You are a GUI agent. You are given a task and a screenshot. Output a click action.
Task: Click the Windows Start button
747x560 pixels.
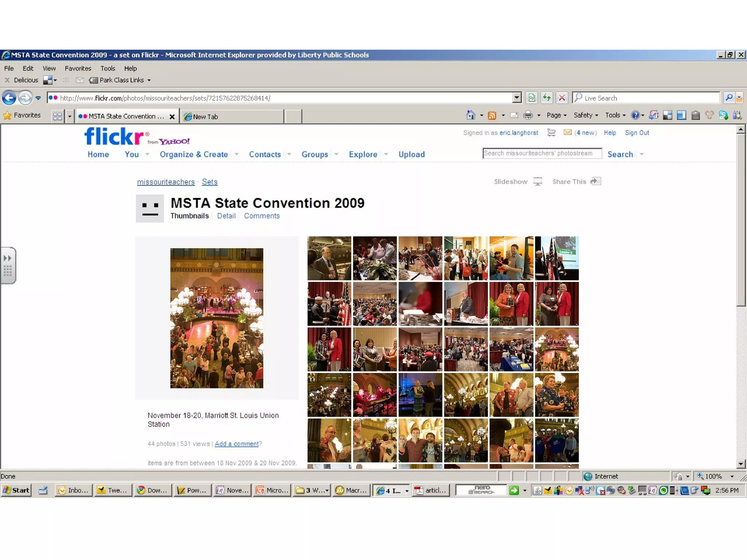[x=16, y=490]
